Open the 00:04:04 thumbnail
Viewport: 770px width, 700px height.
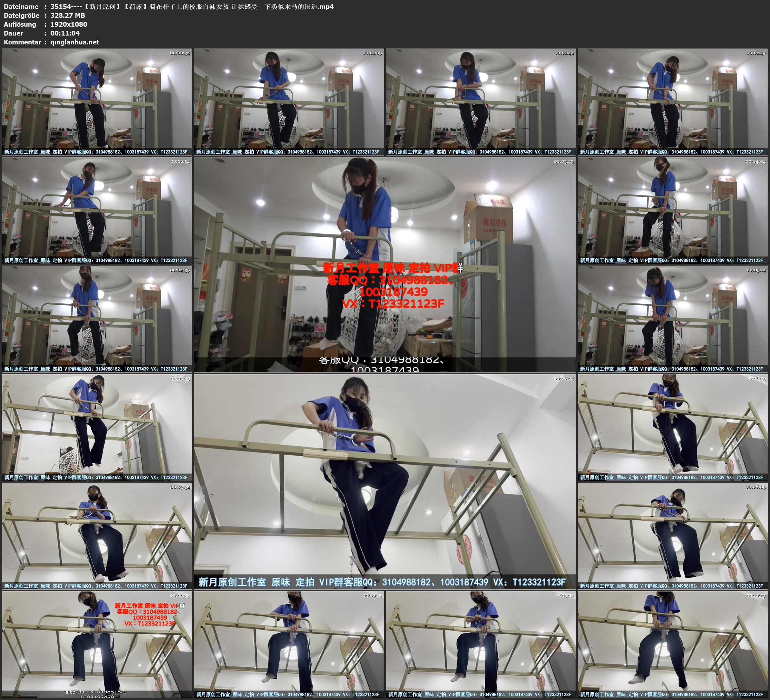[673, 210]
